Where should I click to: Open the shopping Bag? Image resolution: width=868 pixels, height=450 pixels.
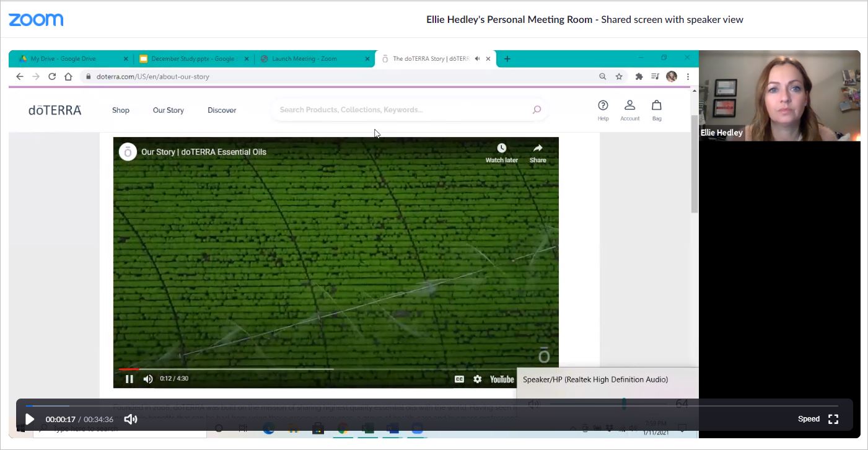click(657, 105)
